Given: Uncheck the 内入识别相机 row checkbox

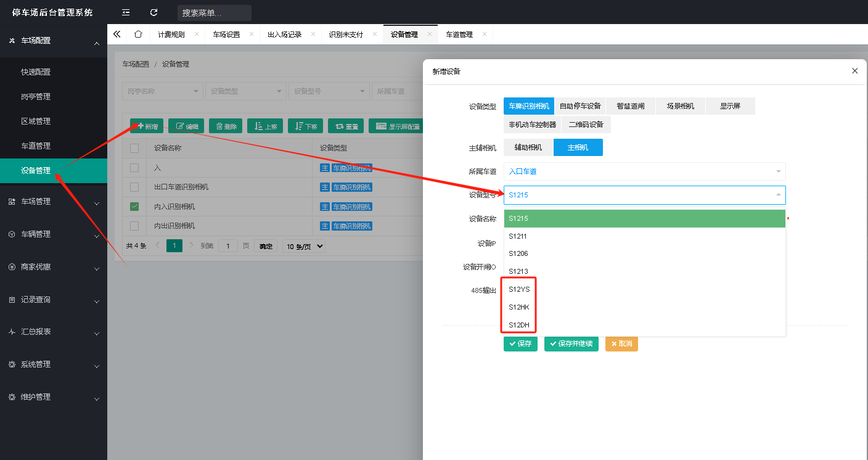Looking at the screenshot, I should (x=134, y=207).
